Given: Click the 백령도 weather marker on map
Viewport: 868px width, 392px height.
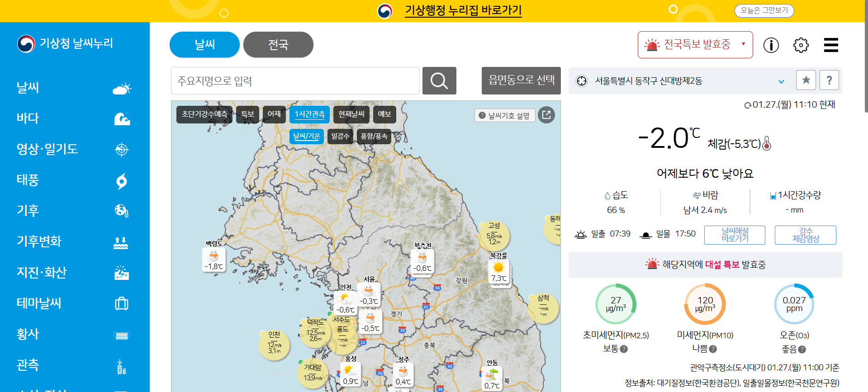Looking at the screenshot, I should click(213, 260).
